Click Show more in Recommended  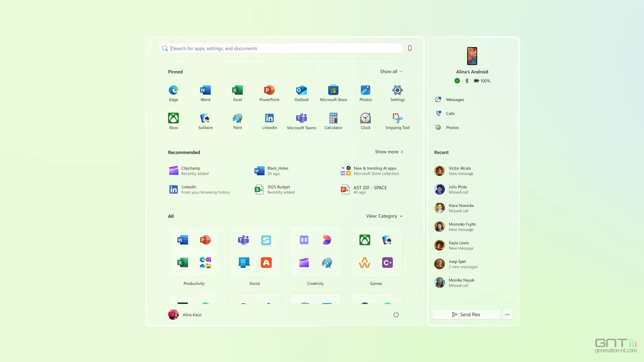[389, 152]
